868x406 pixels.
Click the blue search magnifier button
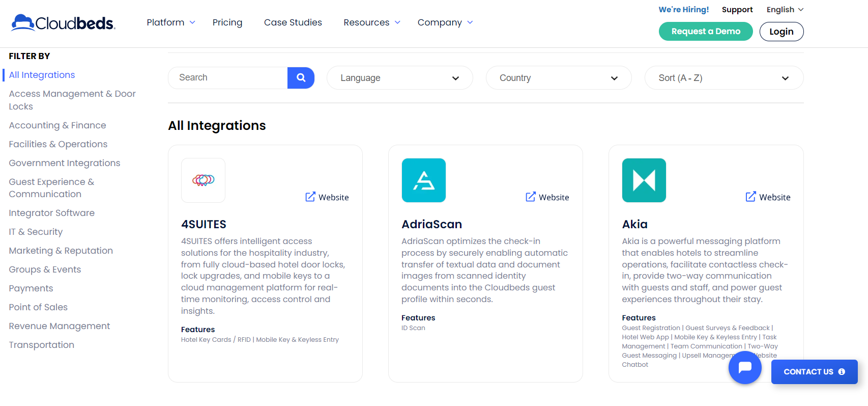pyautogui.click(x=301, y=78)
